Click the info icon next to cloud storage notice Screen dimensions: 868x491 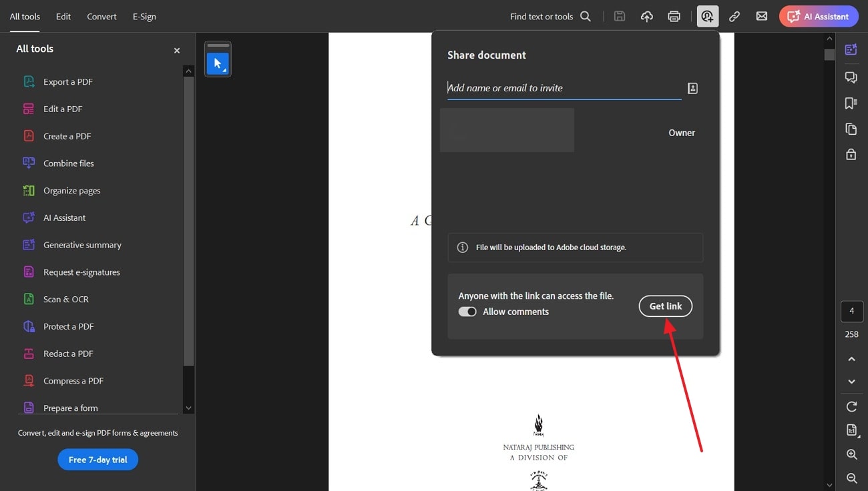pos(462,248)
